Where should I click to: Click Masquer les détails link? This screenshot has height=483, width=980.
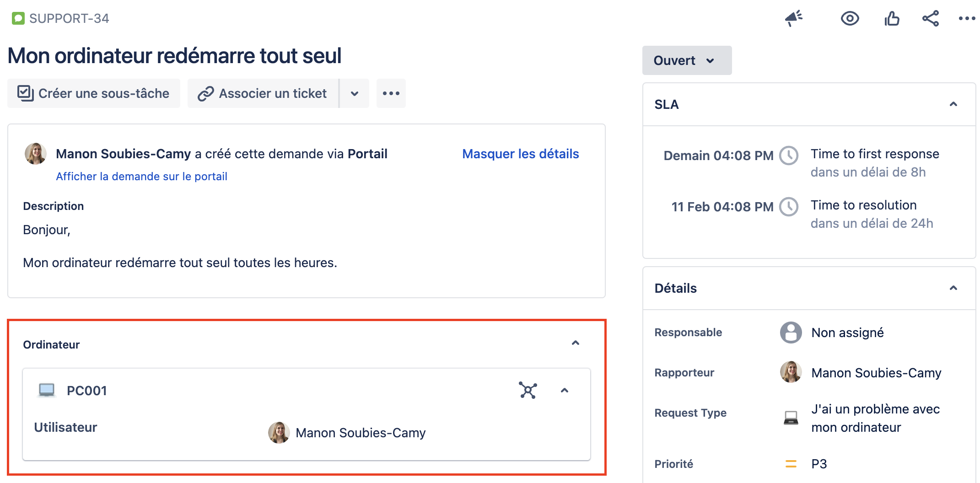(x=520, y=154)
